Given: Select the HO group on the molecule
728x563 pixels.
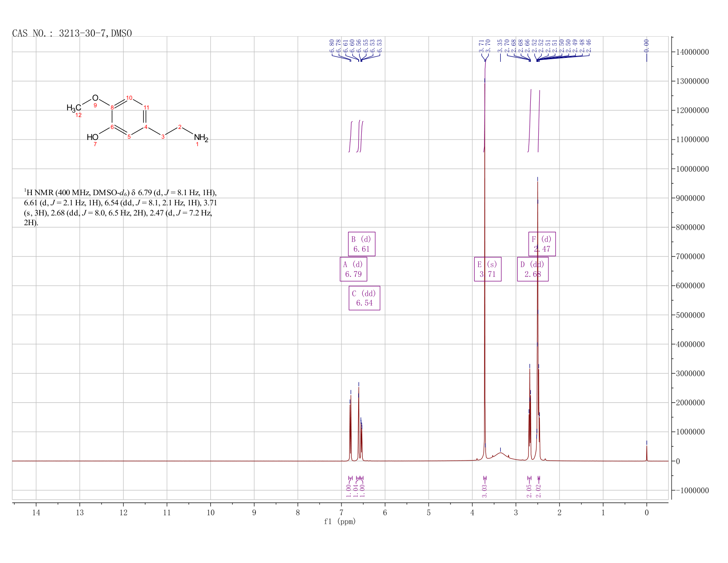Looking at the screenshot, I should (x=93, y=137).
